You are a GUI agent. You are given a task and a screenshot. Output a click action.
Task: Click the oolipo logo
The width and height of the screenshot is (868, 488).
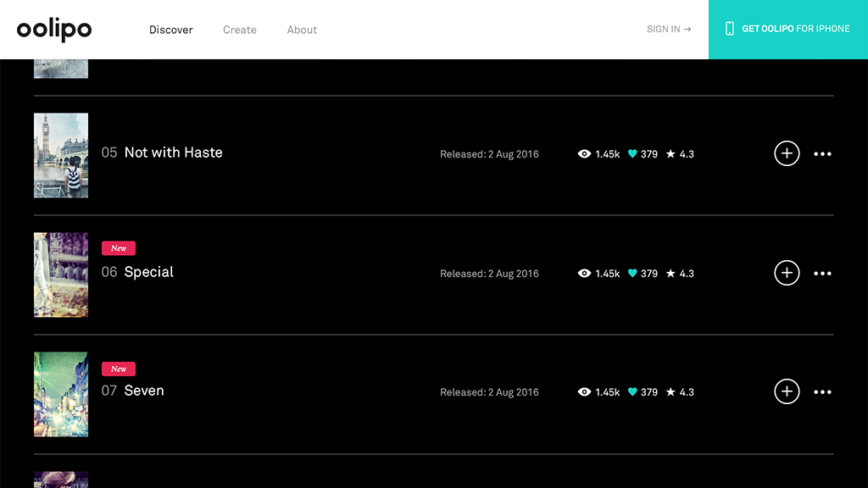54,30
